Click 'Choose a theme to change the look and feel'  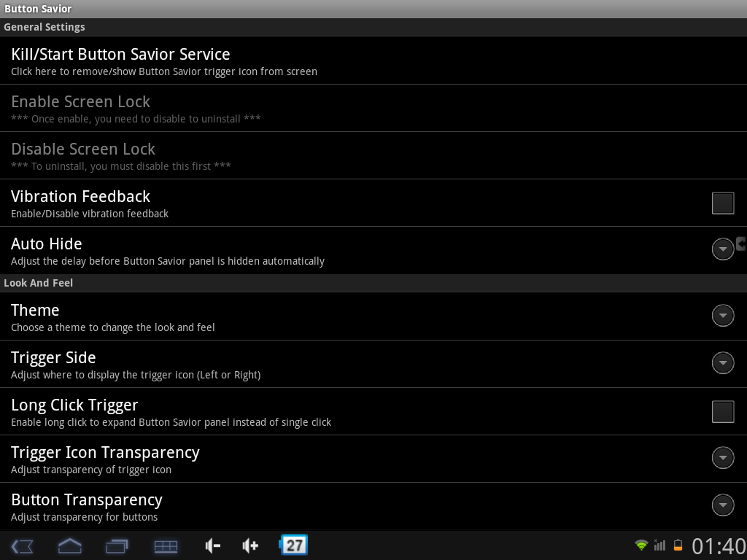[113, 327]
